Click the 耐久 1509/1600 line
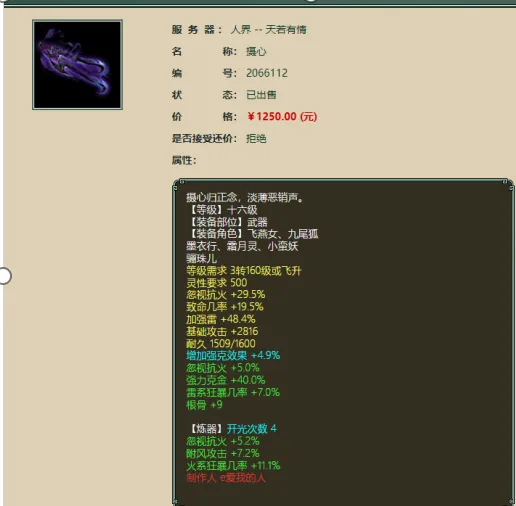516x506 pixels. [221, 343]
